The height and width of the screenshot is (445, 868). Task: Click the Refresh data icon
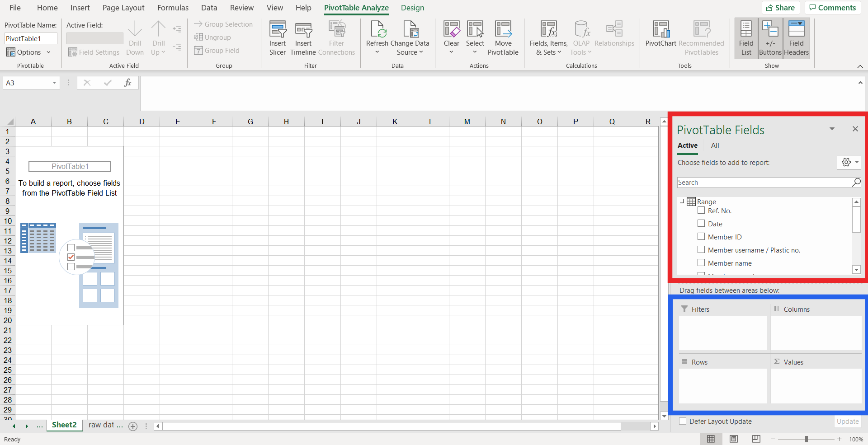[377, 30]
